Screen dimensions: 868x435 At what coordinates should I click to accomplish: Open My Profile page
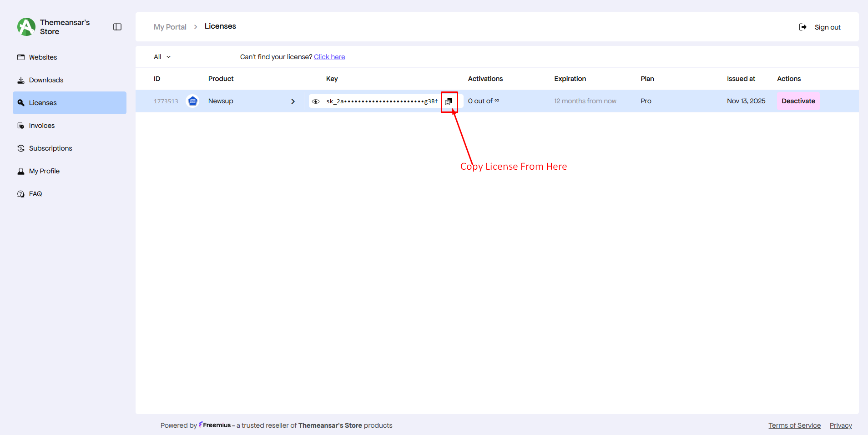click(x=44, y=171)
